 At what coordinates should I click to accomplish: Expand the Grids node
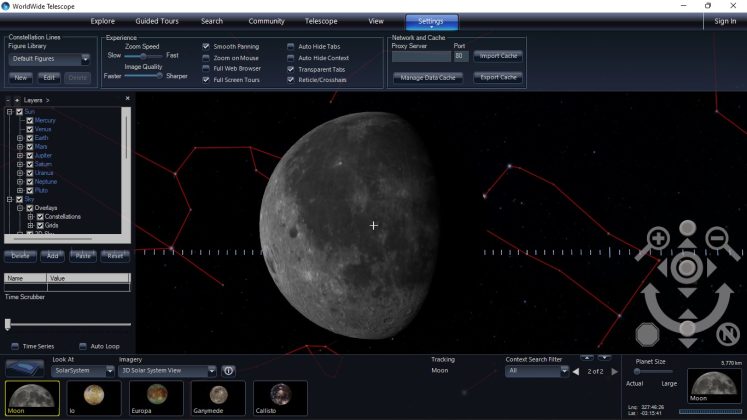point(30,225)
